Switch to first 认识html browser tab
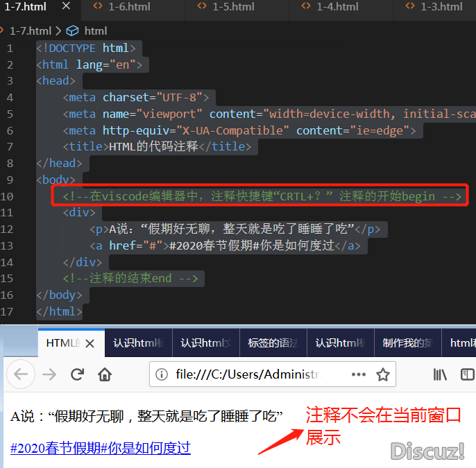Viewport: 476px width, 468px height. pos(139,343)
